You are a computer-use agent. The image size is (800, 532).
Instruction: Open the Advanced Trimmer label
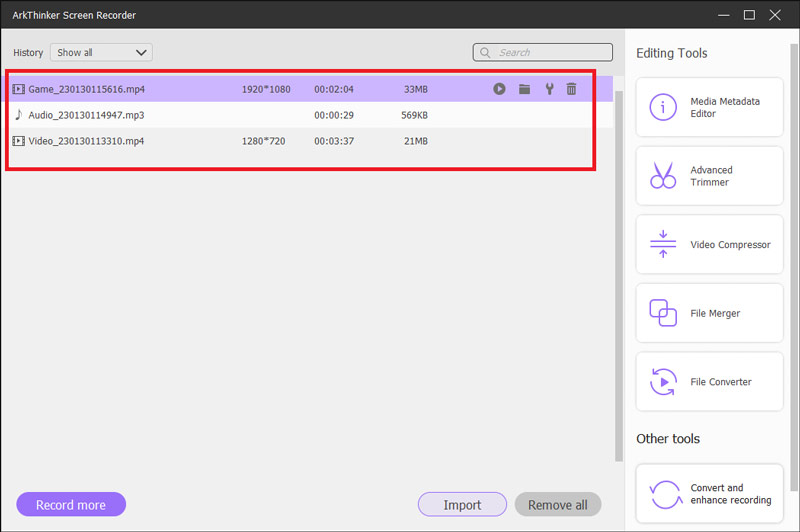coord(711,176)
